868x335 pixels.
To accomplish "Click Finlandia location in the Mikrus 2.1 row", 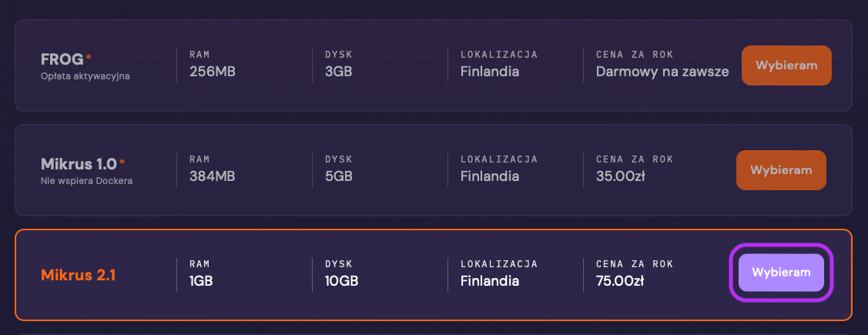I will [x=490, y=281].
